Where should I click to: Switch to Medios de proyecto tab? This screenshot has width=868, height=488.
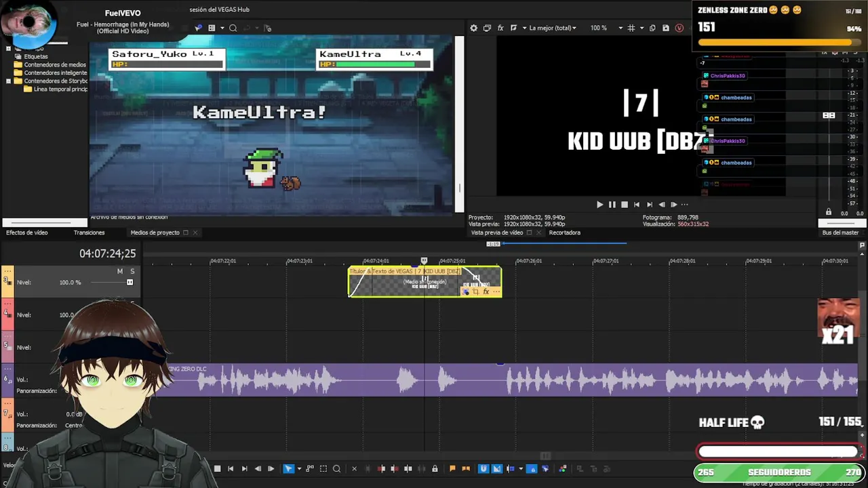(x=155, y=232)
